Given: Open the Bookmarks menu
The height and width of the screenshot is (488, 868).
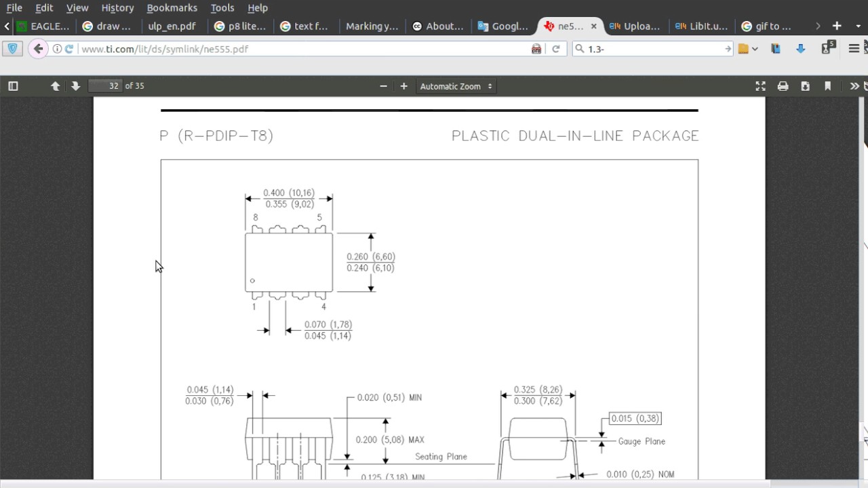Looking at the screenshot, I should (172, 7).
